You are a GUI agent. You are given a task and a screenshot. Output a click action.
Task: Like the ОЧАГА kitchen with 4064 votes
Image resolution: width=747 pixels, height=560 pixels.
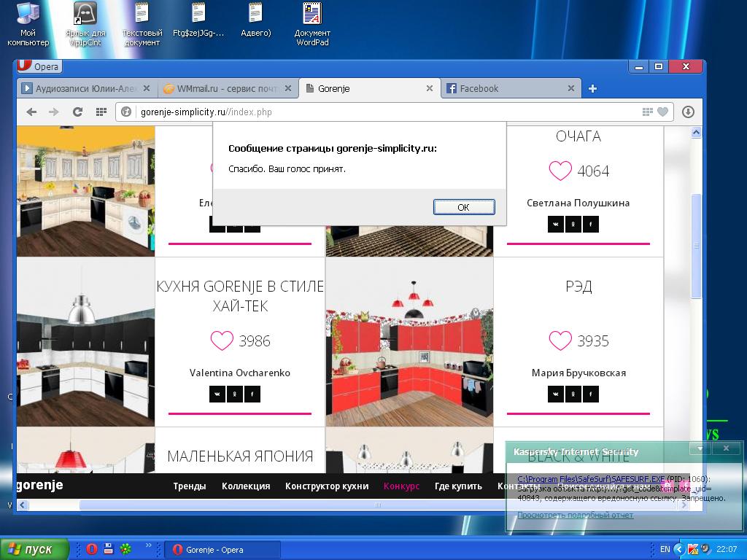tap(560, 171)
